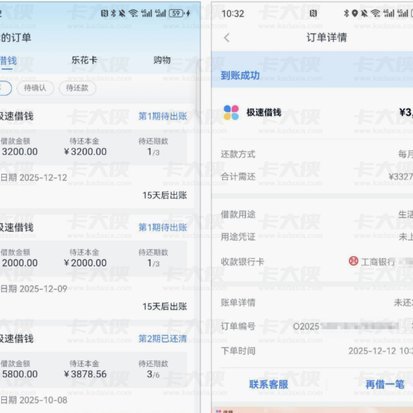The width and height of the screenshot is (413, 413).
Task: Tap the right screen's Wi-Fi status icon
Action: 375,13
